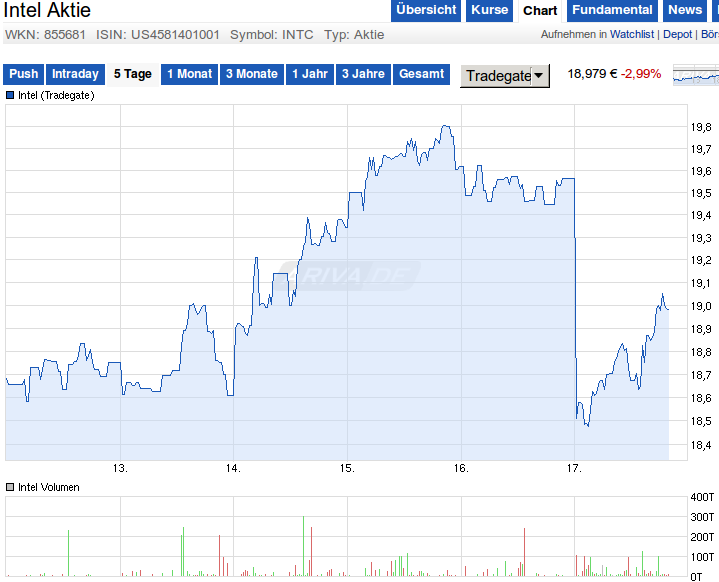Click the 17. date axis label
The width and height of the screenshot is (719, 582).
pos(574,468)
